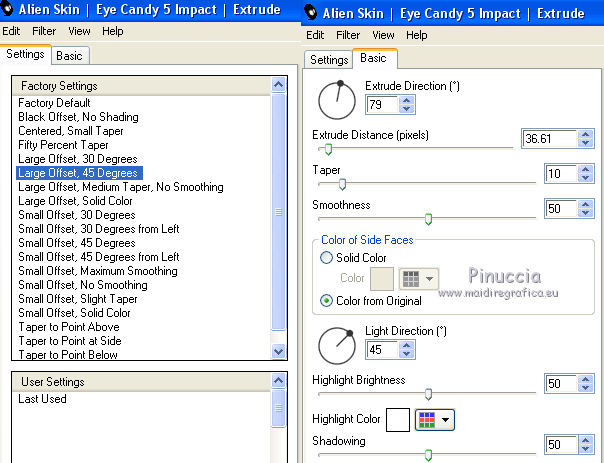The width and height of the screenshot is (604, 463).
Task: Click the Highlight Brightness slider handle
Action: 428,394
